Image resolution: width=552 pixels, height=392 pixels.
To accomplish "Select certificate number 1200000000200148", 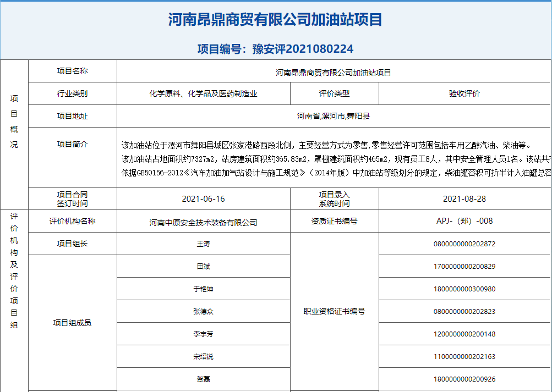I will (x=464, y=334).
